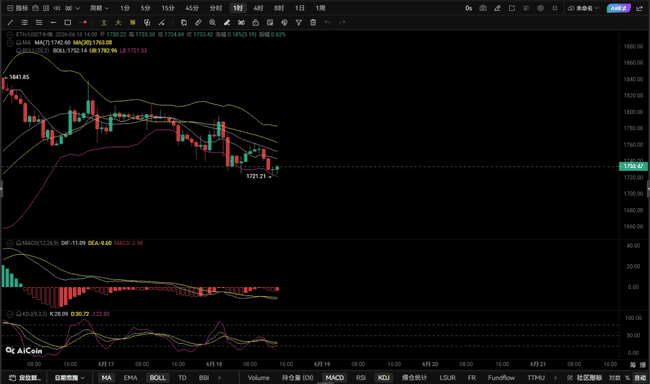
Task: Open the LSUR indicator
Action: [x=447, y=377]
